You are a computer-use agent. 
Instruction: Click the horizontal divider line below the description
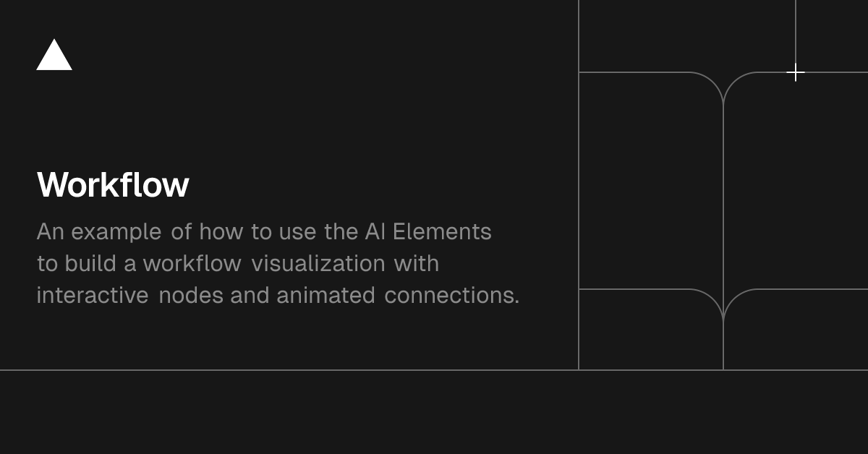tap(289, 370)
